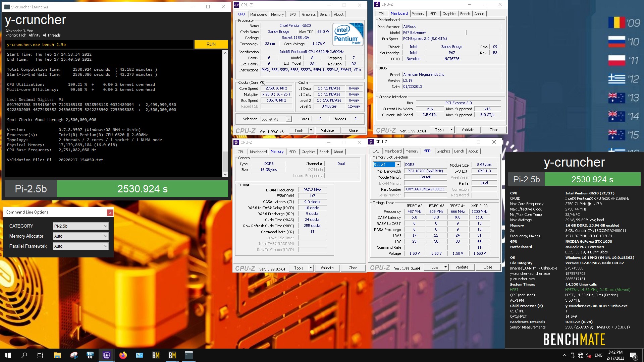Screen dimensions: 644x362
Task: Click the ASRock manufacturer field
Action: click(x=451, y=26)
